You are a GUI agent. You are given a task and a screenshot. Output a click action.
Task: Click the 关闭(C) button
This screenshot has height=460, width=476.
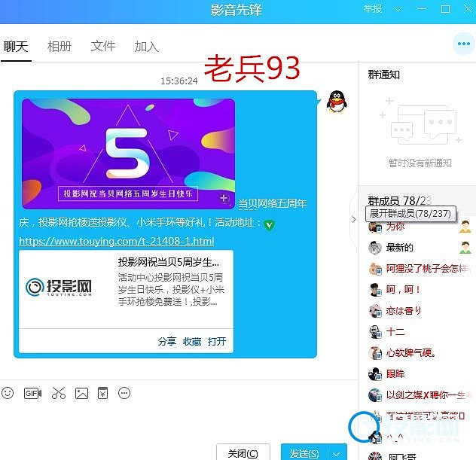(243, 453)
